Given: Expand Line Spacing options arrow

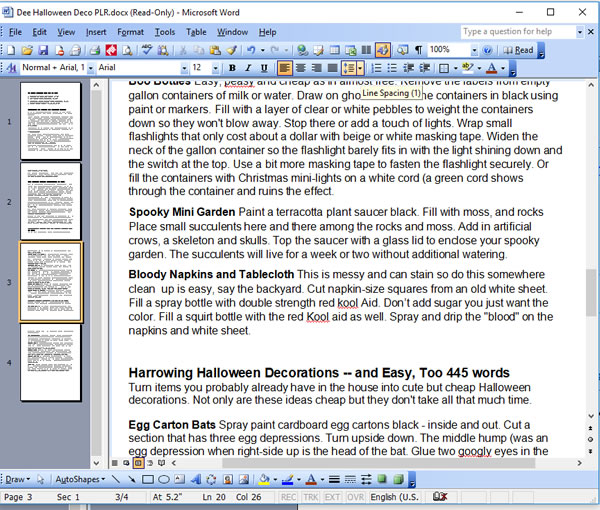Looking at the screenshot, I should tap(360, 68).
